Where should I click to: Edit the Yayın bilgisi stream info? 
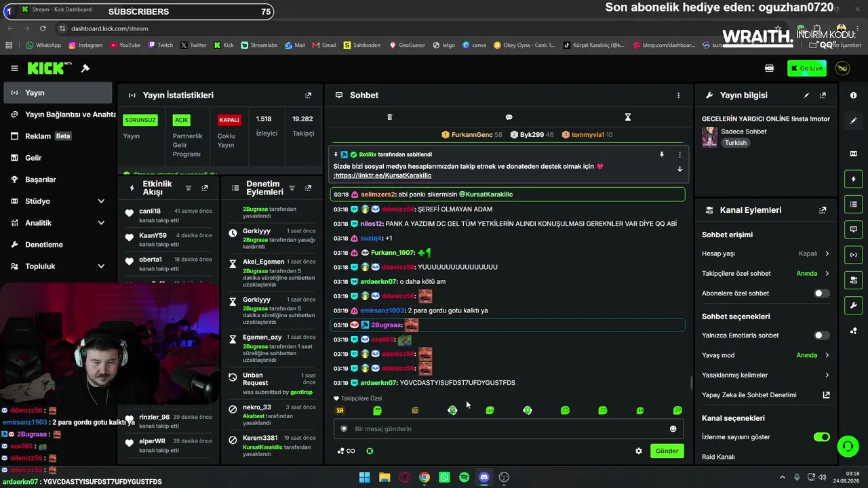click(x=806, y=96)
